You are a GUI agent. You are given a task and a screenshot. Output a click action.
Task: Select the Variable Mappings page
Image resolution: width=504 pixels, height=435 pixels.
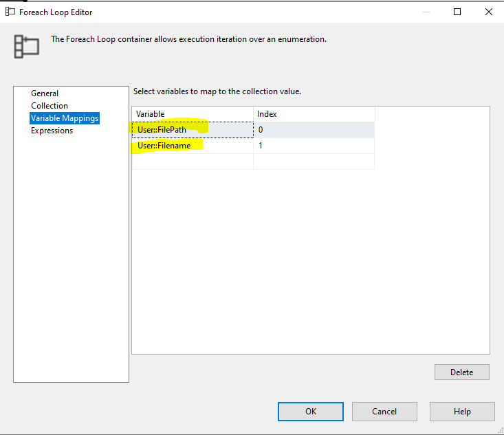tap(65, 118)
